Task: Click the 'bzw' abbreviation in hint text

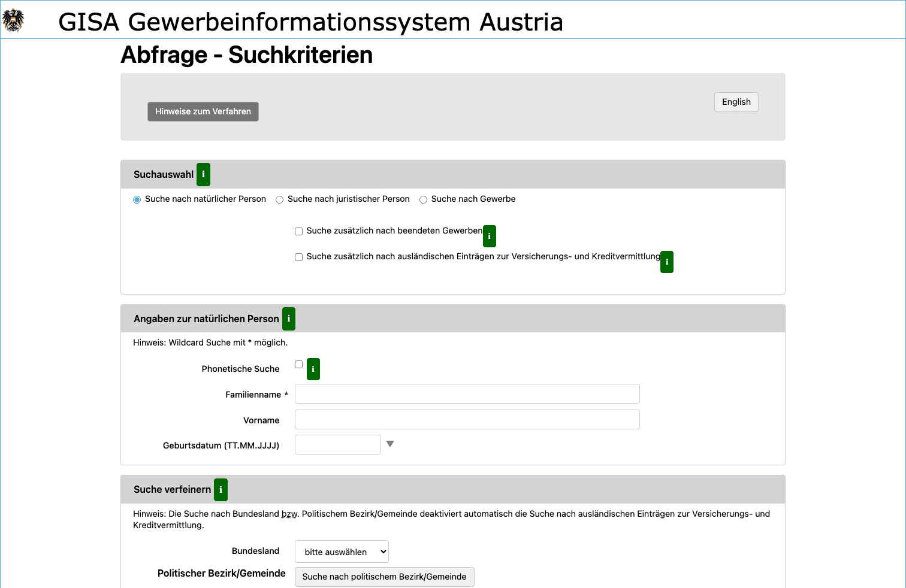Action: tap(290, 514)
